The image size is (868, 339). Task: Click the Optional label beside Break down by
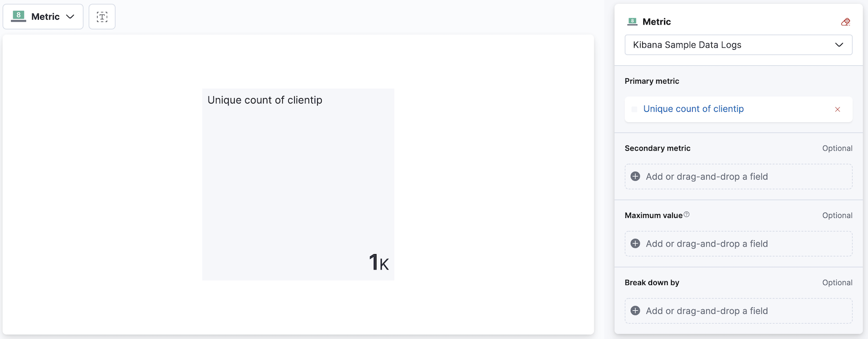pos(837,283)
